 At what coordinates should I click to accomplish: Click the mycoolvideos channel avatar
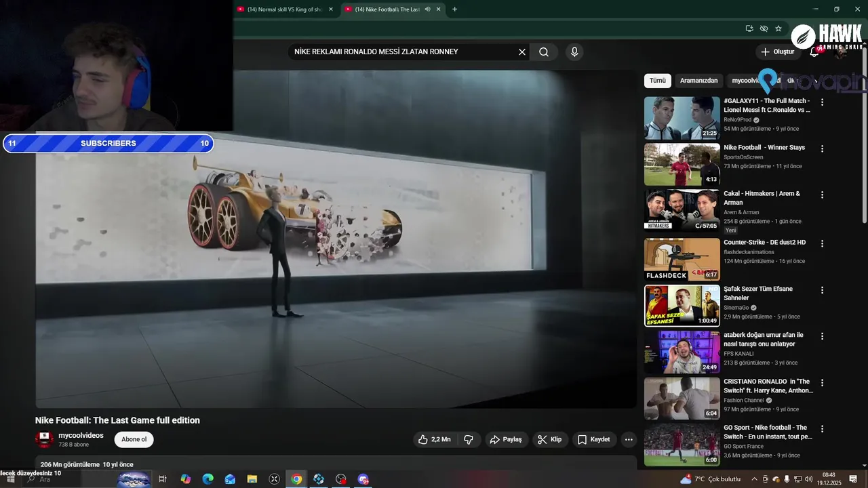[x=44, y=439]
